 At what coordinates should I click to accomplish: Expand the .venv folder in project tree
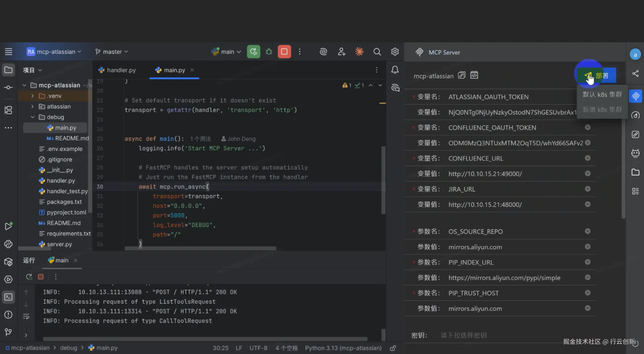click(32, 96)
